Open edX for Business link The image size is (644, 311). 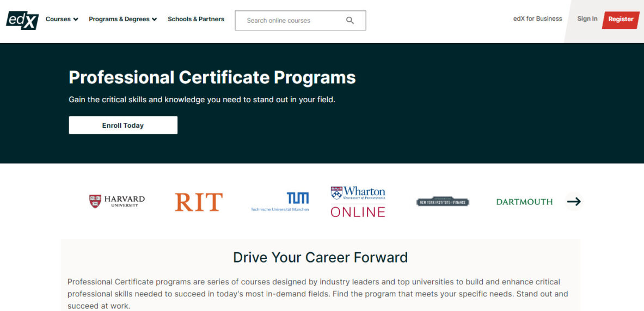pos(538,18)
